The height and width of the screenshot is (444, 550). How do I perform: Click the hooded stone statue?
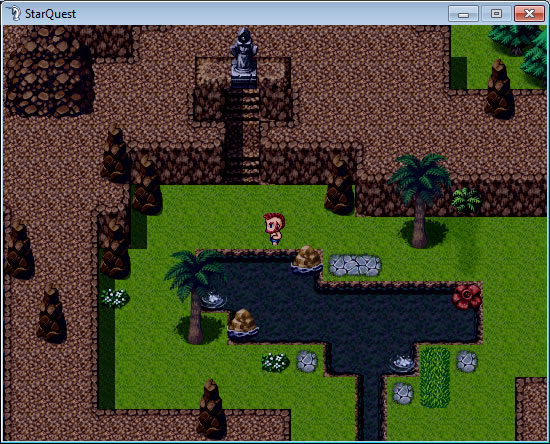(244, 56)
